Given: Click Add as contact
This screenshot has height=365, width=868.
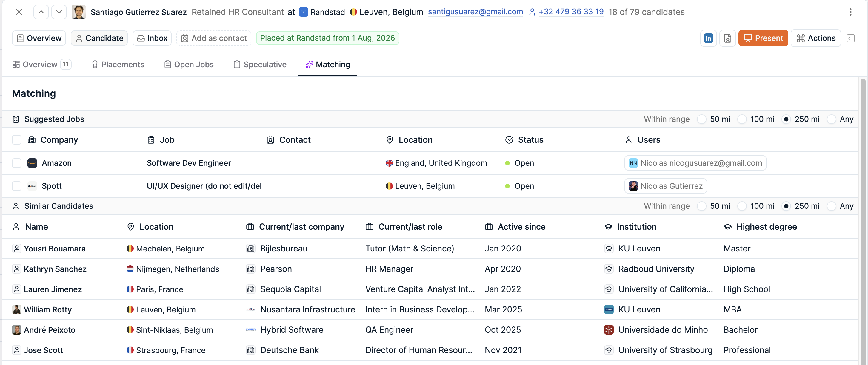Looking at the screenshot, I should coord(214,38).
